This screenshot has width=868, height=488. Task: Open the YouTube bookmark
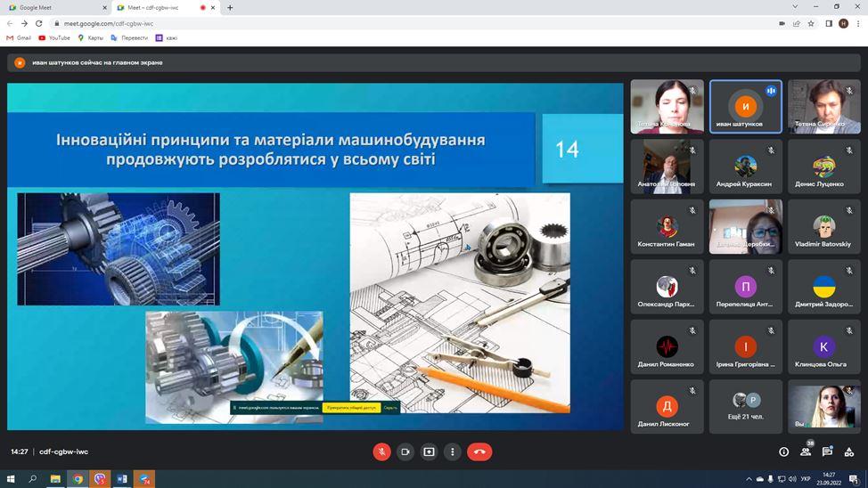[54, 37]
